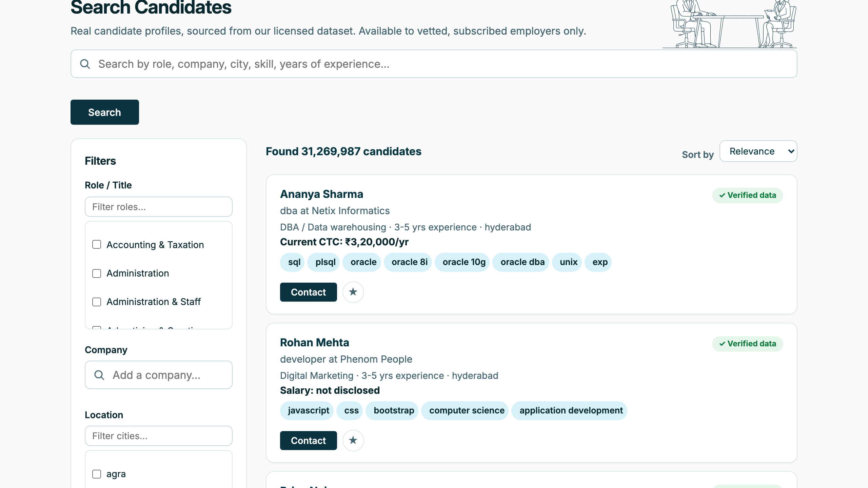Image resolution: width=868 pixels, height=488 pixels.
Task: Click 'Salary: not disclosed' text
Action: click(x=330, y=390)
